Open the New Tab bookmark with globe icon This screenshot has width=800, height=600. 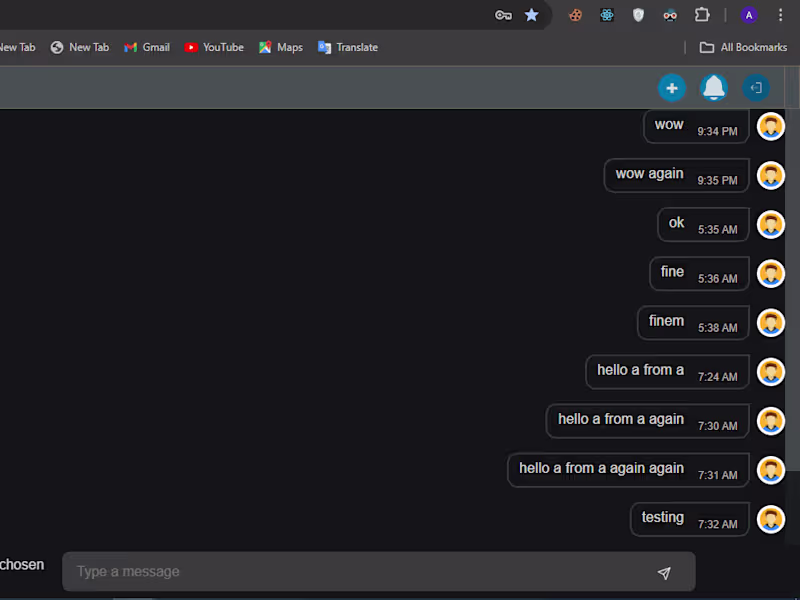click(80, 47)
